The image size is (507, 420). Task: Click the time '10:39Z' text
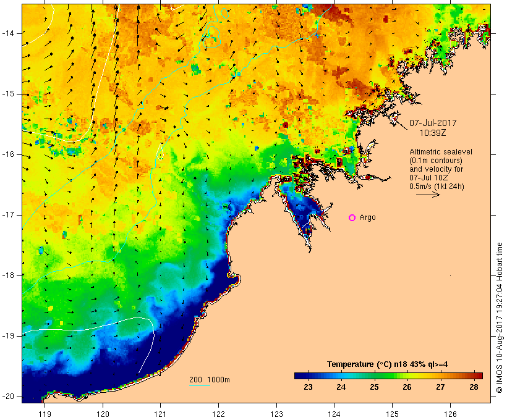coord(433,133)
